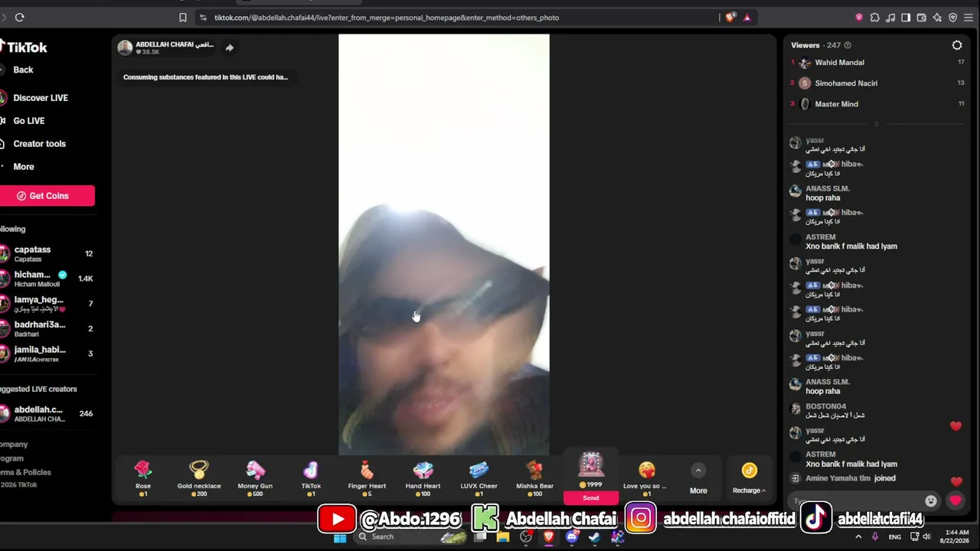This screenshot has height=551, width=980.
Task: Tap the pink heart like button
Action: [x=955, y=500]
